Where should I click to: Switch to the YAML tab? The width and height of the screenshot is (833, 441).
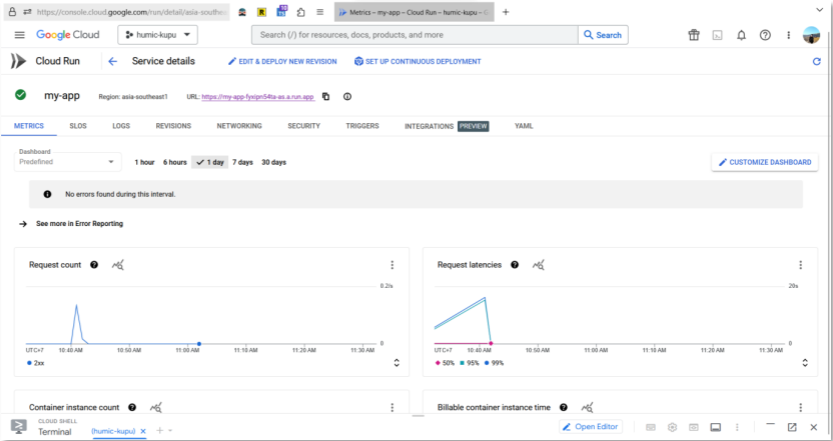tap(524, 126)
